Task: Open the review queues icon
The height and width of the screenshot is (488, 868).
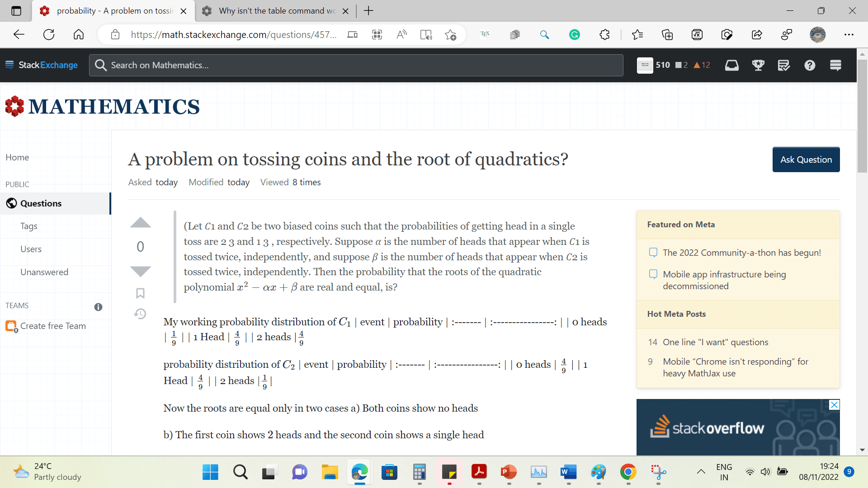Action: (784, 66)
